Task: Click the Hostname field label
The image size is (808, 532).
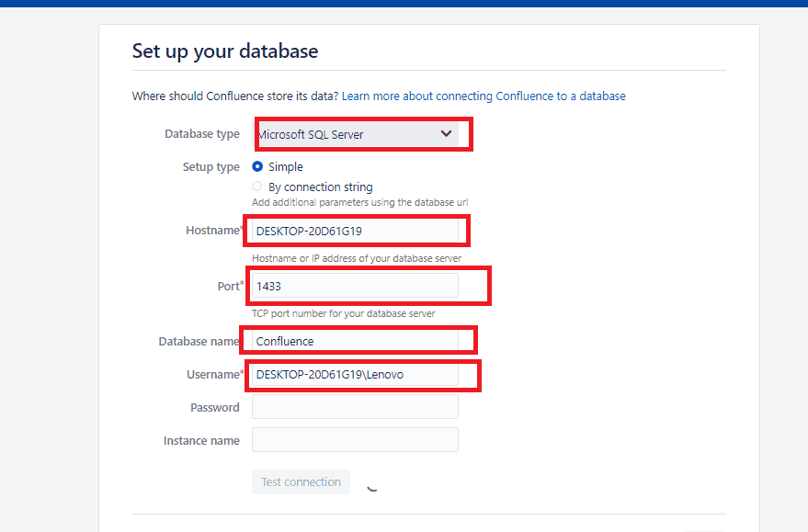Action: point(211,231)
